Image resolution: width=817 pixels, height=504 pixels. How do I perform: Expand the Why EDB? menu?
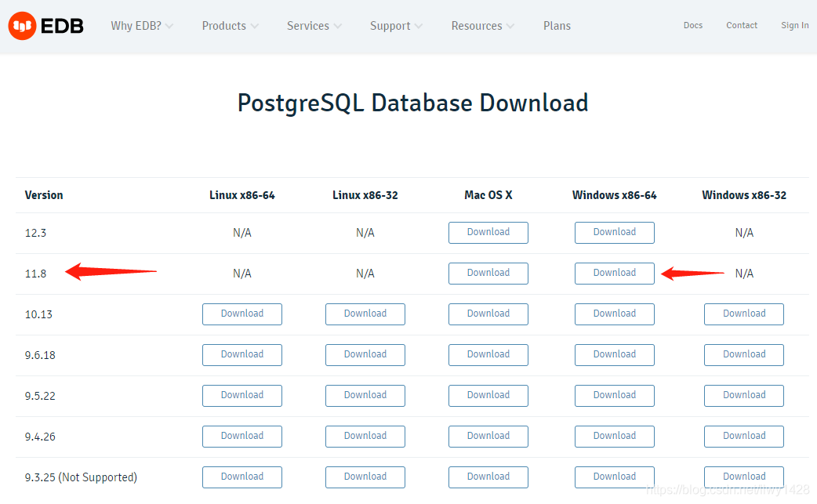(142, 26)
